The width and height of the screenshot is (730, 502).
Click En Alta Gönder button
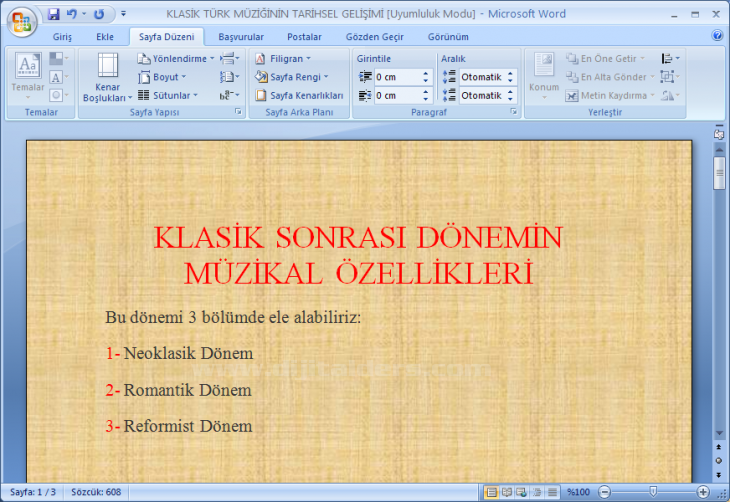(610, 77)
